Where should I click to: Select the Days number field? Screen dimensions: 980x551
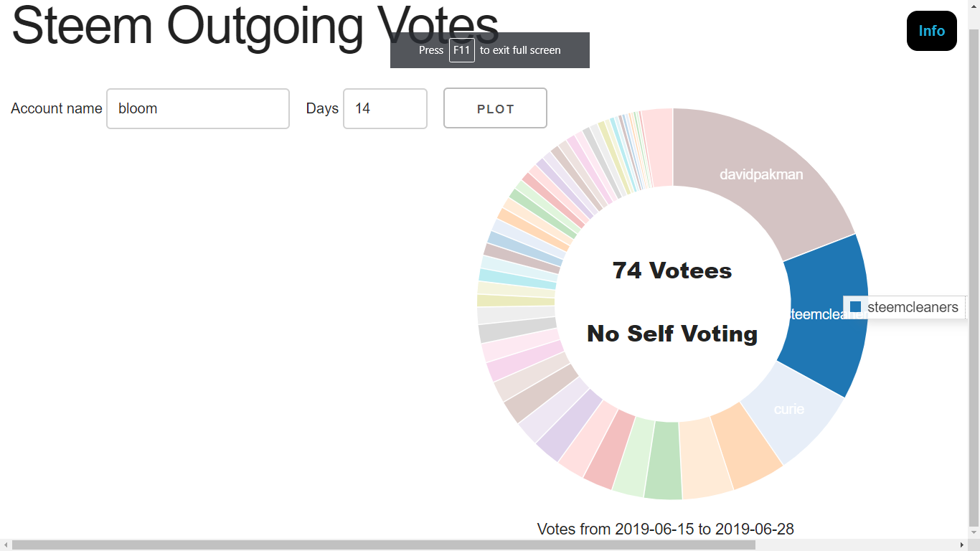[x=385, y=108]
